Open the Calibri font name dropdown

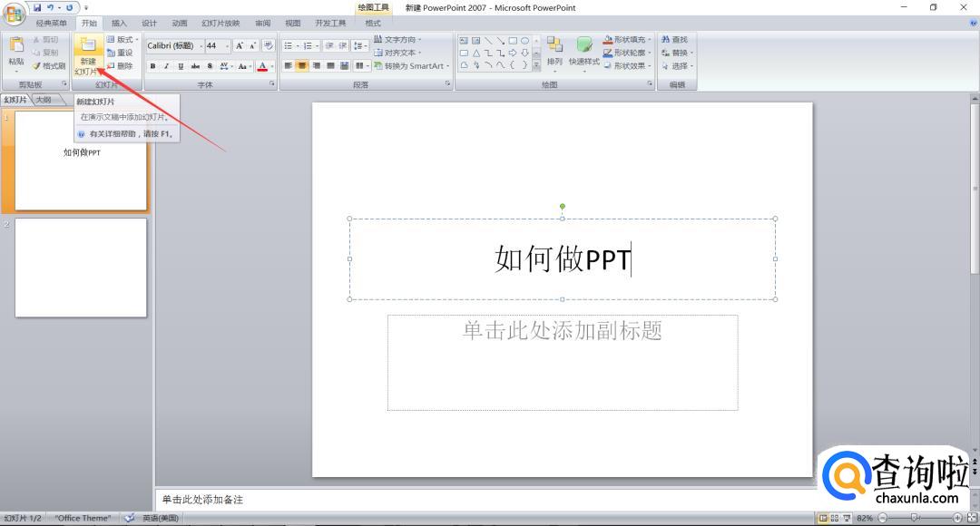[201, 45]
